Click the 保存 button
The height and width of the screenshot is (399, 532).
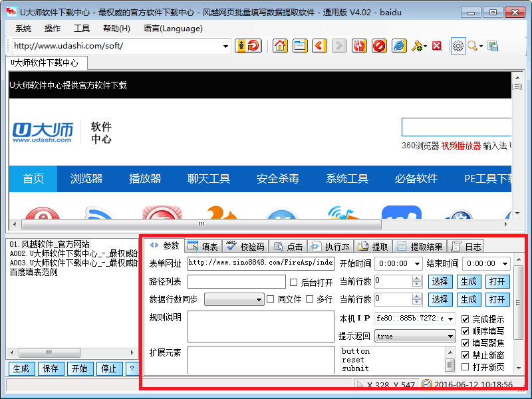(50, 368)
